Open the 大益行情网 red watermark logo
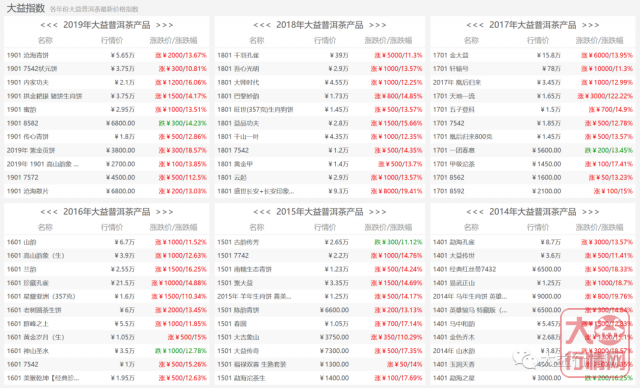The image size is (640, 388). pos(596,343)
